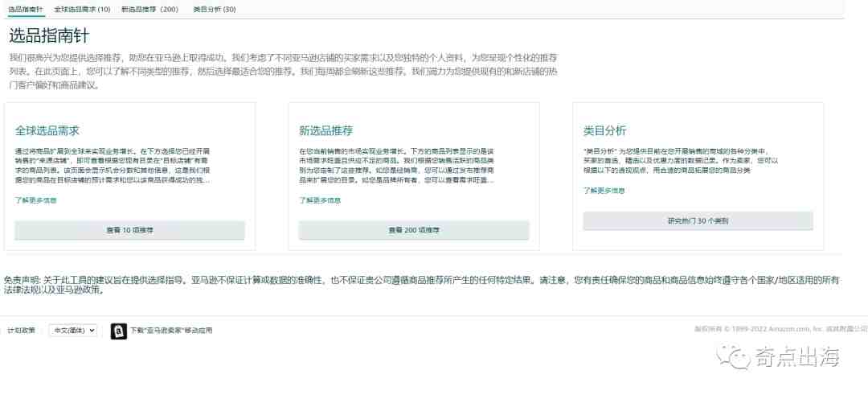The width and height of the screenshot is (868, 395).
Task: Click 了解更多信息 under 新选品推荐
Action: coord(320,200)
